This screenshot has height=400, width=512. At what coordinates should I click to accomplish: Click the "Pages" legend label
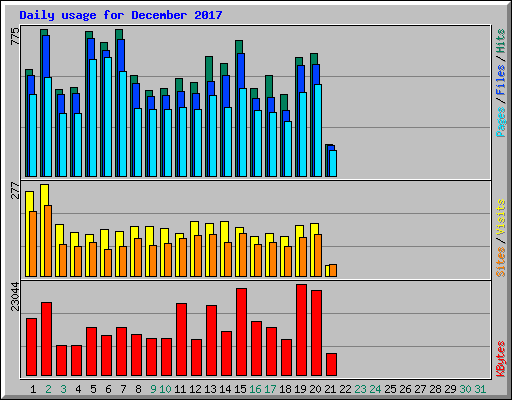coord(501,122)
